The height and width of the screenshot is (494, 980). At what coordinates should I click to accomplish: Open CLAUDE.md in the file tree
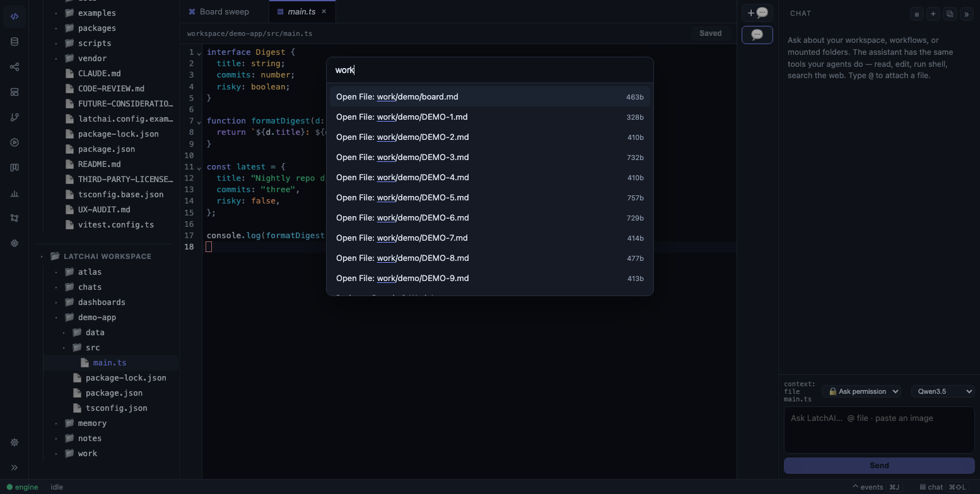point(99,74)
